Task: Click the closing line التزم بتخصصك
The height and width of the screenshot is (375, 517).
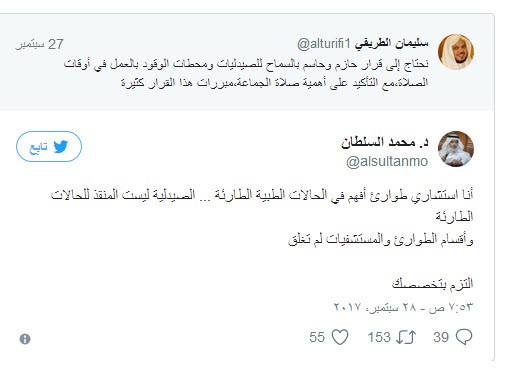Action: (433, 284)
